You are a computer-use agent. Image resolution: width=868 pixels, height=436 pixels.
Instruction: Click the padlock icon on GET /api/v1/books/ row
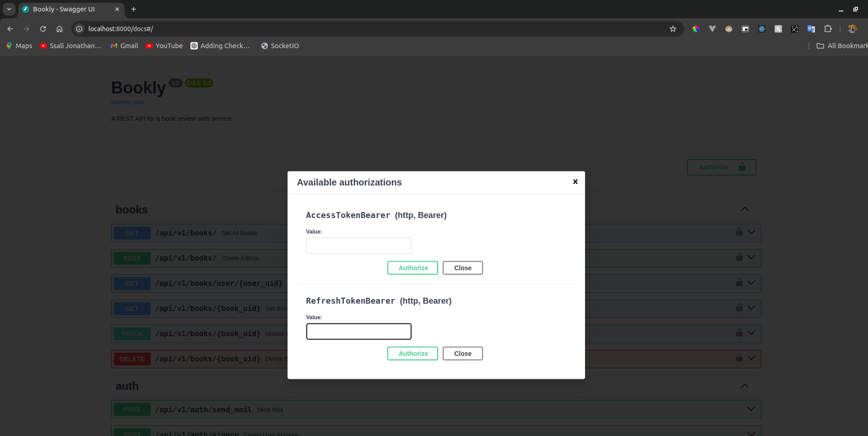[x=738, y=232]
